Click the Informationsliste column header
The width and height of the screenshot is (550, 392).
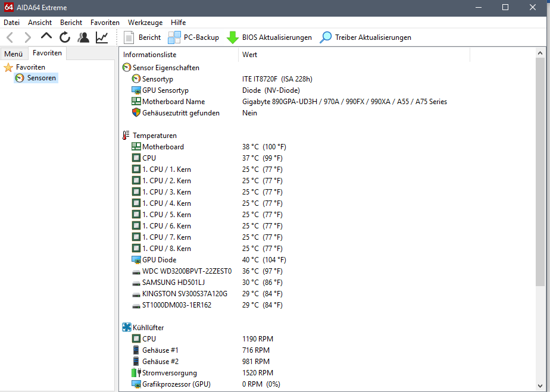tap(179, 55)
